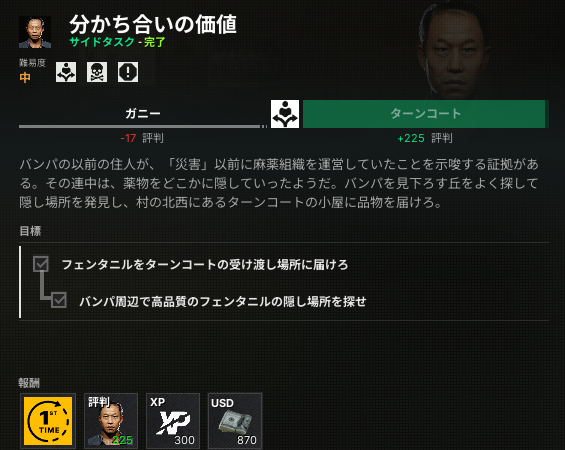This screenshot has height=450, width=565.
Task: Click the 評判 225 reputation reward tile
Action: pos(111,421)
